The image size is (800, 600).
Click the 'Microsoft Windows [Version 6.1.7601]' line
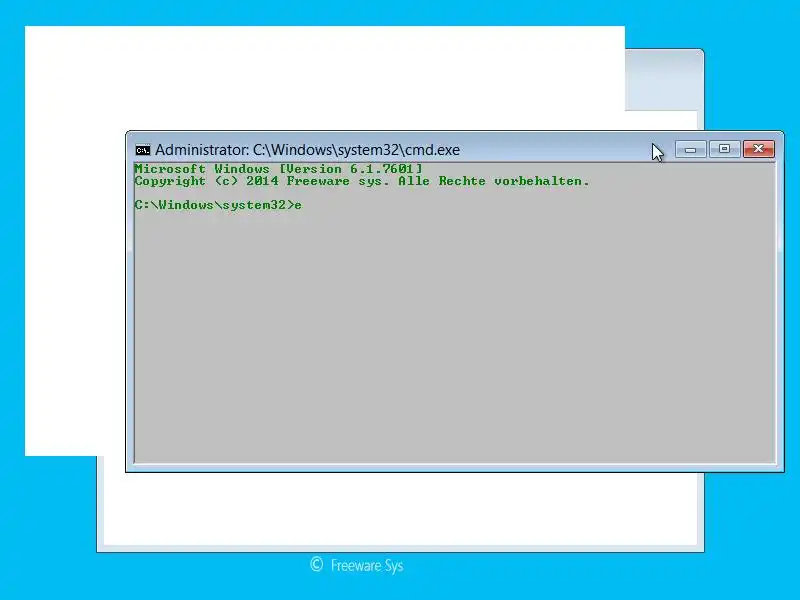pos(279,169)
